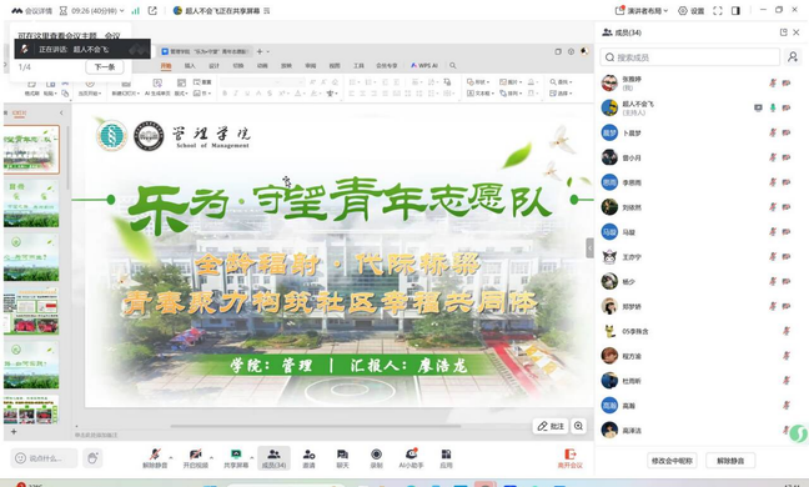Click the raise hand reaction icon

(x=93, y=458)
